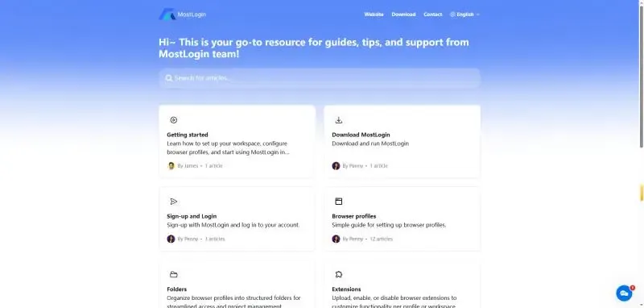Click the Download MostLogin download icon
644x308 pixels.
pyautogui.click(x=339, y=120)
